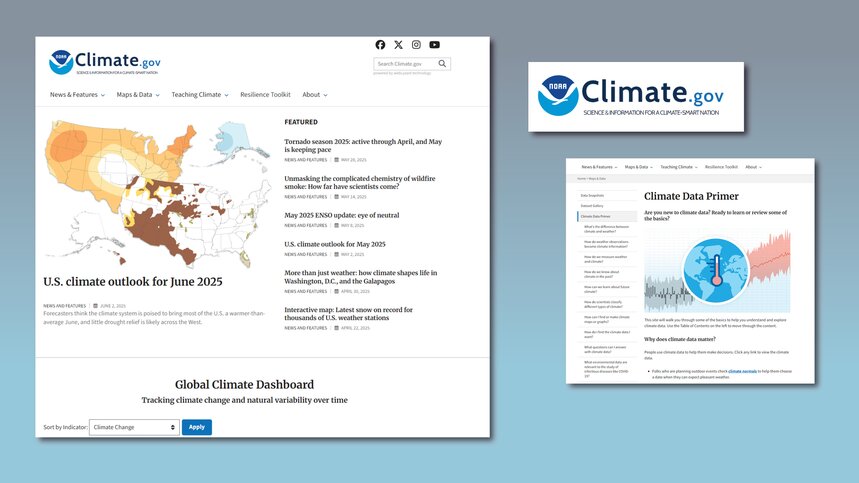Image resolution: width=859 pixels, height=483 pixels.
Task: Open the June 2025 outlook U.S. map image
Action: point(158,194)
